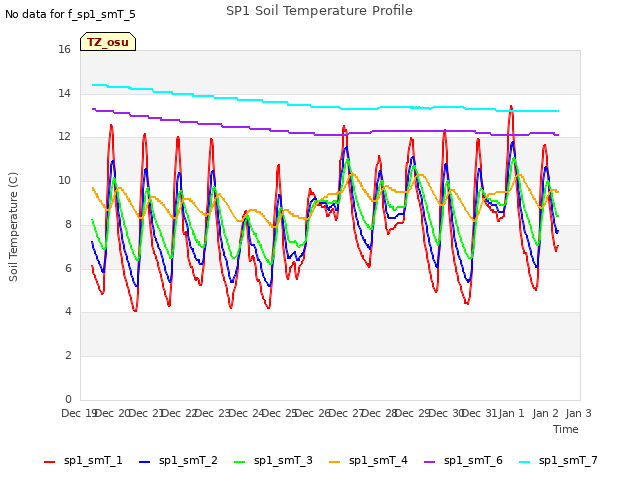Select the chart title SP1 Soil Temperature Profile

[319, 11]
